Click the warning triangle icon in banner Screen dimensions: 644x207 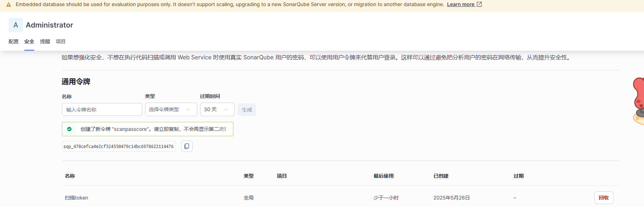click(9, 5)
